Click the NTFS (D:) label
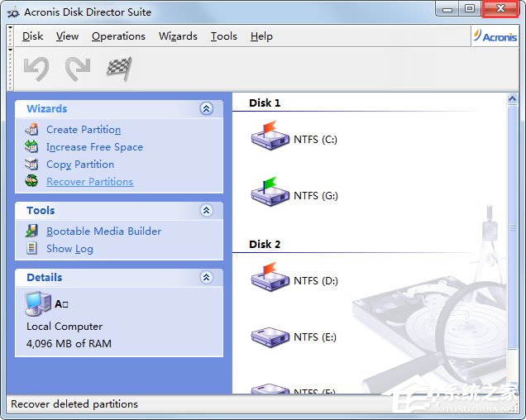Screen dimensions: 526x420 coord(316,280)
